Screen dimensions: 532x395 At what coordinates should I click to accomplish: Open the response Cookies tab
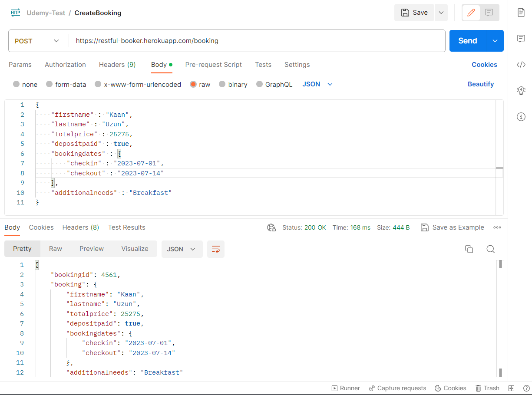[x=41, y=227]
